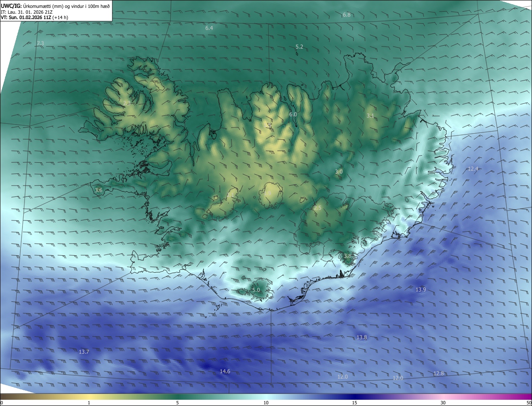Click the 5.0 value label
This screenshot has height=406, width=532.
coord(256,290)
